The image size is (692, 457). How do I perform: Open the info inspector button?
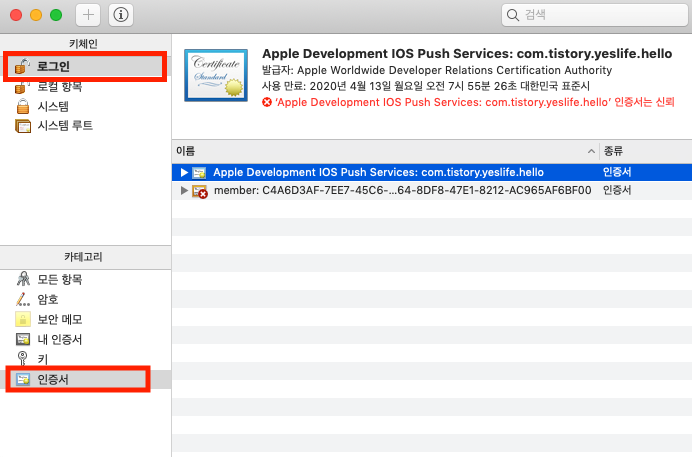point(121,15)
